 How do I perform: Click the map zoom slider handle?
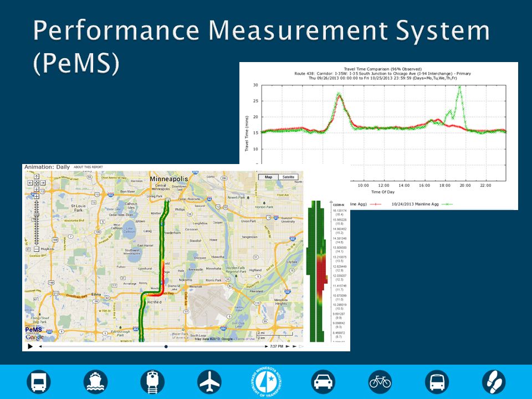pos(37,214)
